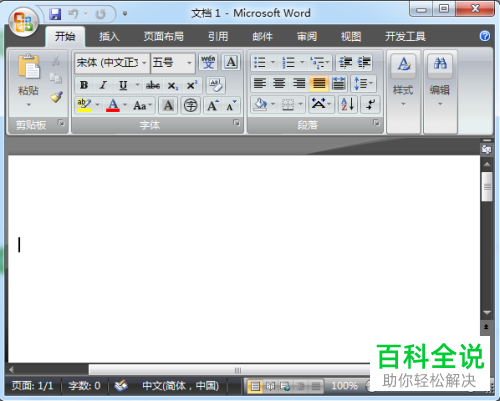500x401 pixels.
Task: Apply subscript formatting
Action: pos(172,86)
